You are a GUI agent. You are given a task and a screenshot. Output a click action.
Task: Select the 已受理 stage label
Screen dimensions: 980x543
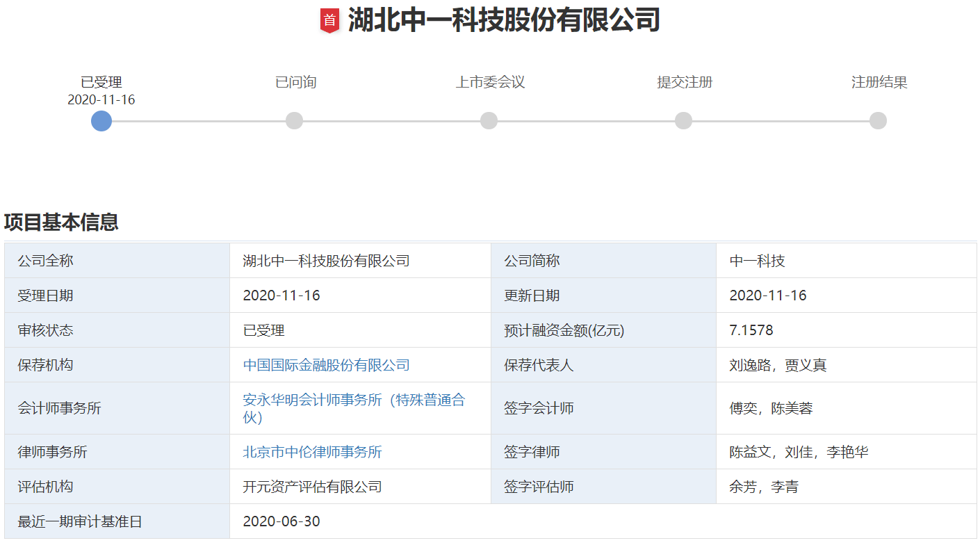pos(100,82)
